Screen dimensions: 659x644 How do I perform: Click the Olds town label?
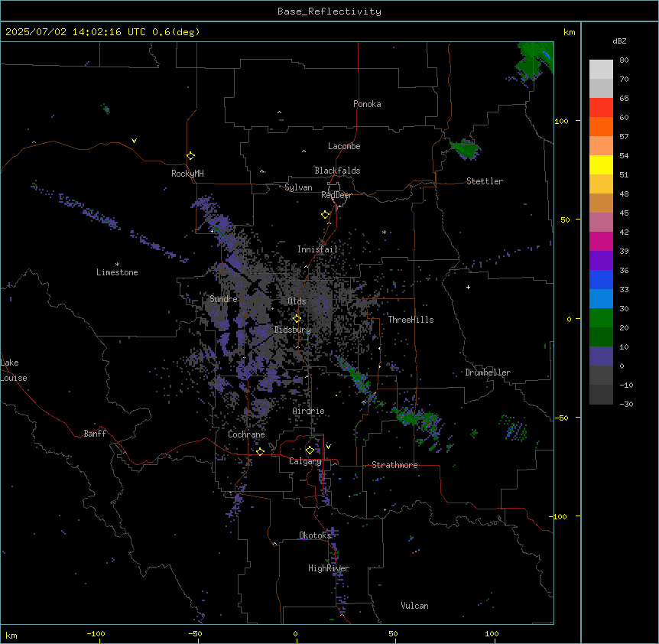297,301
